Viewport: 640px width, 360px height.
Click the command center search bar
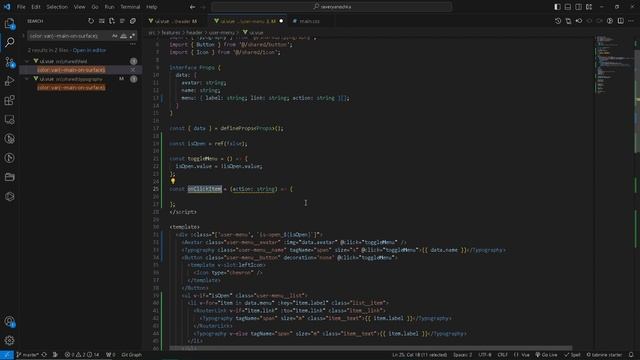coord(332,7)
